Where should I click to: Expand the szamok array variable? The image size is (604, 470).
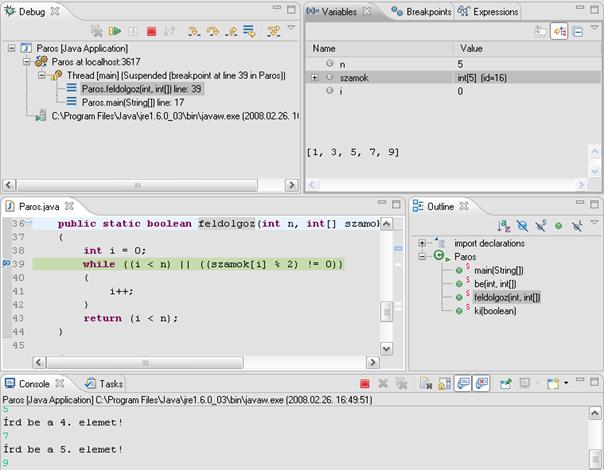pos(315,78)
